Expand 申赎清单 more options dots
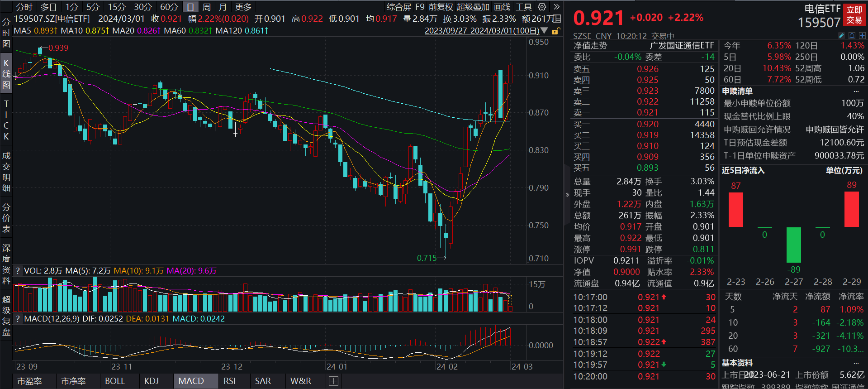This screenshot has width=868, height=389. [856, 91]
